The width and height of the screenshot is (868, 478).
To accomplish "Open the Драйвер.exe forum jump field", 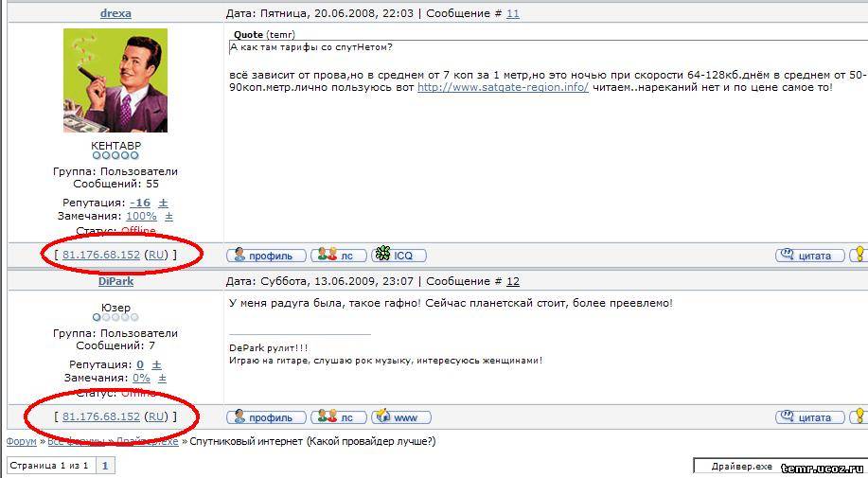I will point(781,467).
